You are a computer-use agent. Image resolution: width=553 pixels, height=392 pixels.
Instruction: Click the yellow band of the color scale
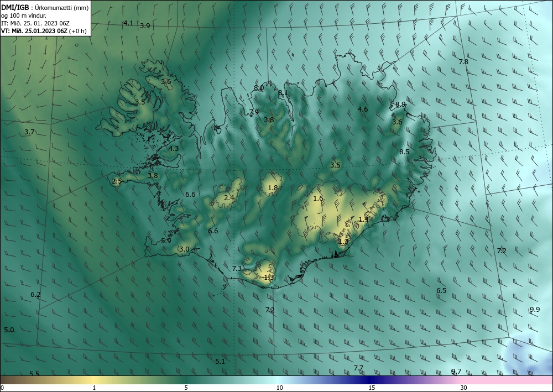click(93, 380)
